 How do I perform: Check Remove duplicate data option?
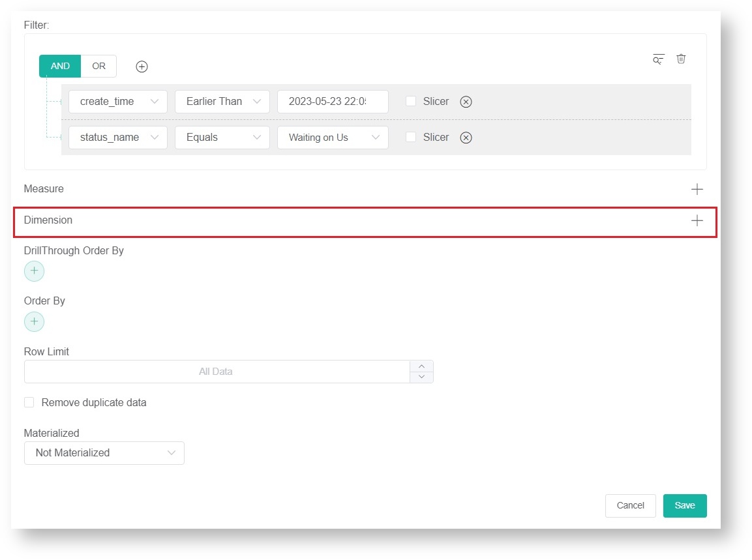29,402
